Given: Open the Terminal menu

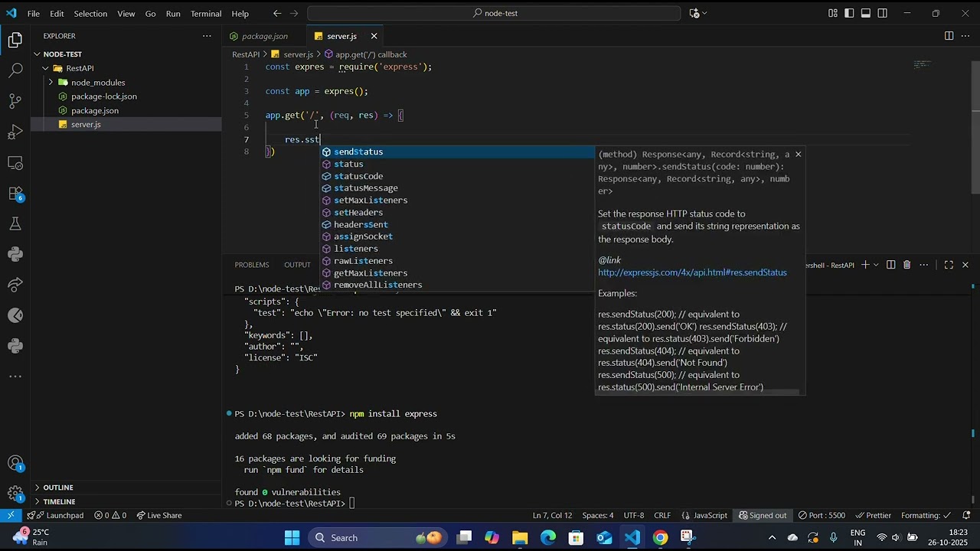Looking at the screenshot, I should pos(206,14).
